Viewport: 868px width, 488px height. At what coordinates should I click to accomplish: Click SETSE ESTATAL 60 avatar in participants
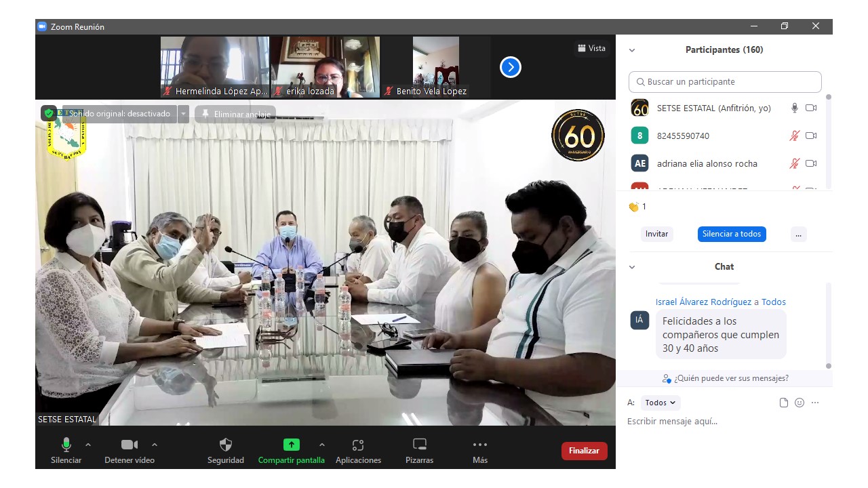[639, 108]
